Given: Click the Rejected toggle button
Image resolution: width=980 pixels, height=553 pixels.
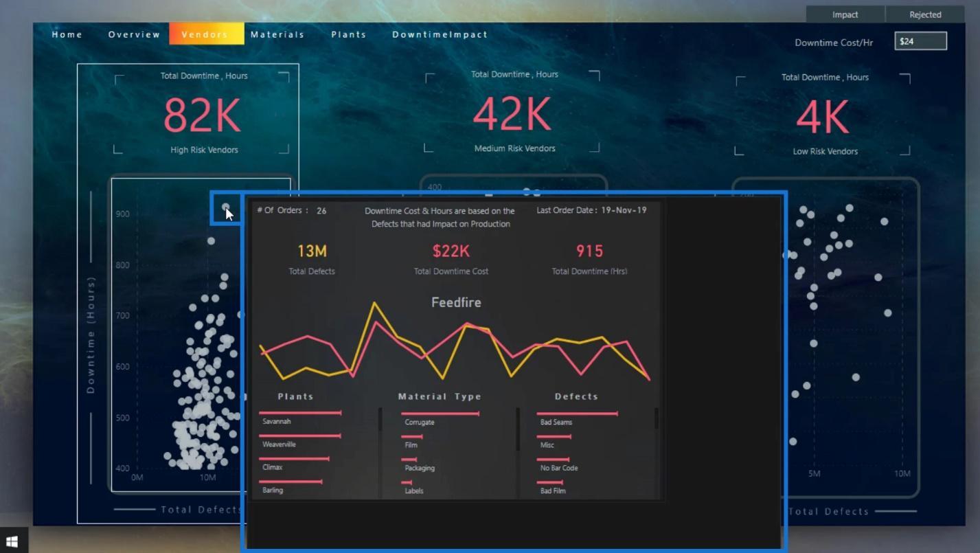Looking at the screenshot, I should pyautogui.click(x=925, y=14).
